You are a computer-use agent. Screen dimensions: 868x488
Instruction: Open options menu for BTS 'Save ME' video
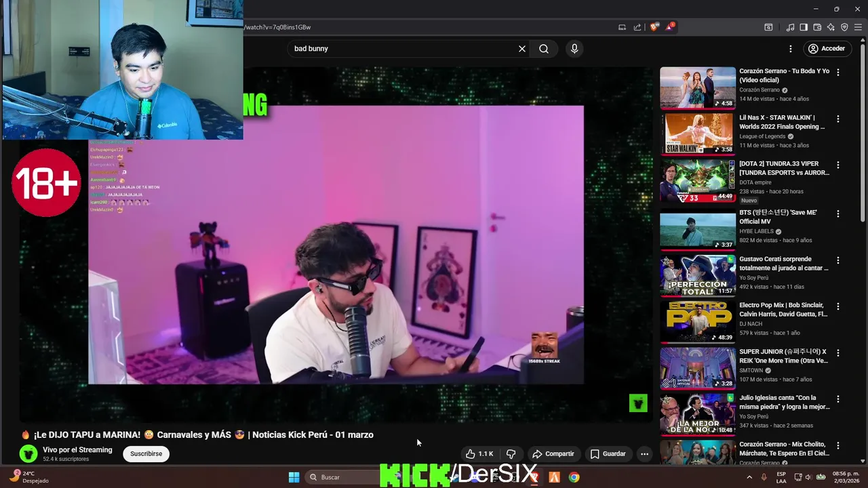click(x=838, y=213)
